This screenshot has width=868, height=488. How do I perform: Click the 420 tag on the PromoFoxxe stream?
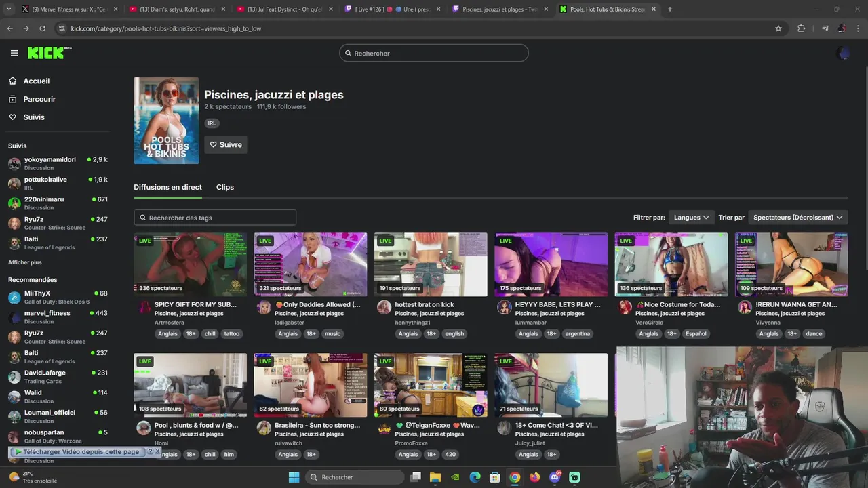(450, 454)
